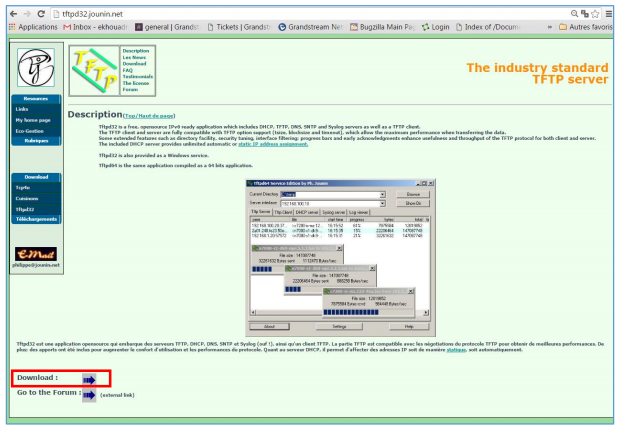
Task: Bookmark the page with the star icon
Action: [x=595, y=14]
